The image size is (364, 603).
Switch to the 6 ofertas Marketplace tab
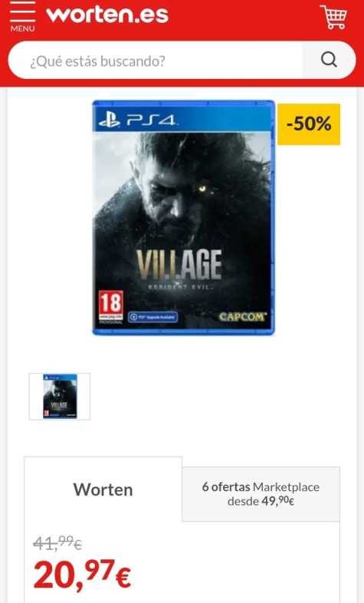coord(261,494)
